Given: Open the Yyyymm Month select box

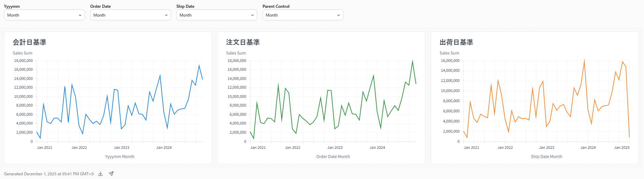Looking at the screenshot, I should [x=41, y=15].
